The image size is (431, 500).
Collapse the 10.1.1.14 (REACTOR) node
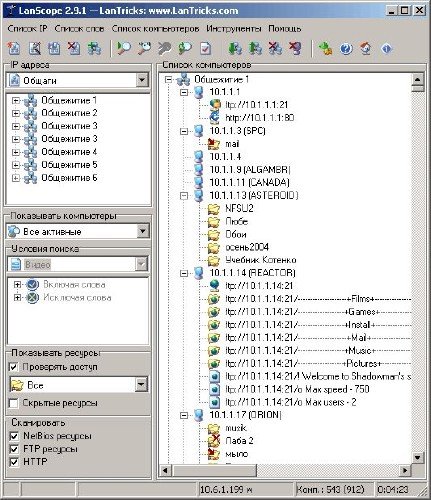pyautogui.click(x=184, y=273)
